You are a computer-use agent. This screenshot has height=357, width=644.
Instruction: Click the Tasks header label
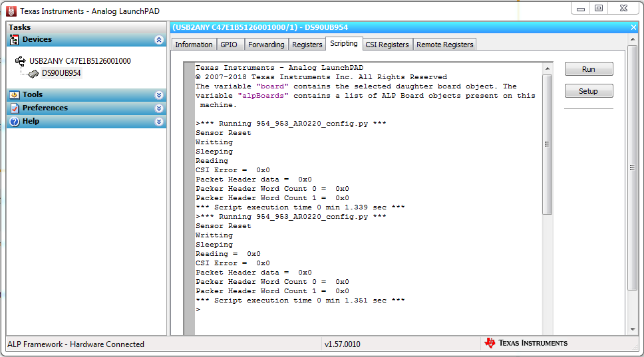[x=20, y=27]
